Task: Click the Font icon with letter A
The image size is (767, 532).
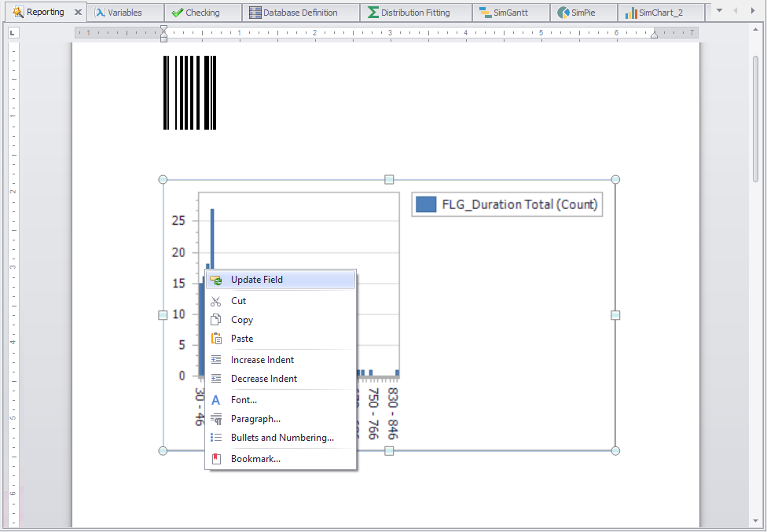Action: click(216, 399)
